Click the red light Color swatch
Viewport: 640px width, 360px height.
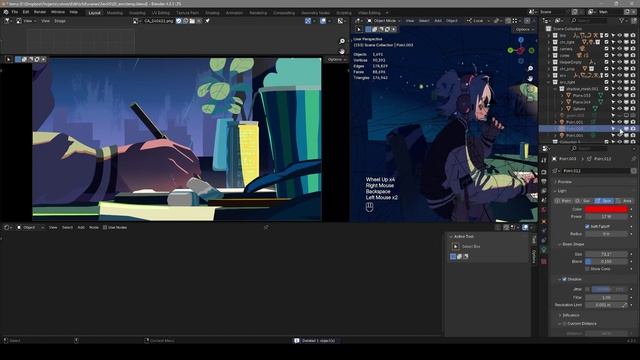point(606,209)
